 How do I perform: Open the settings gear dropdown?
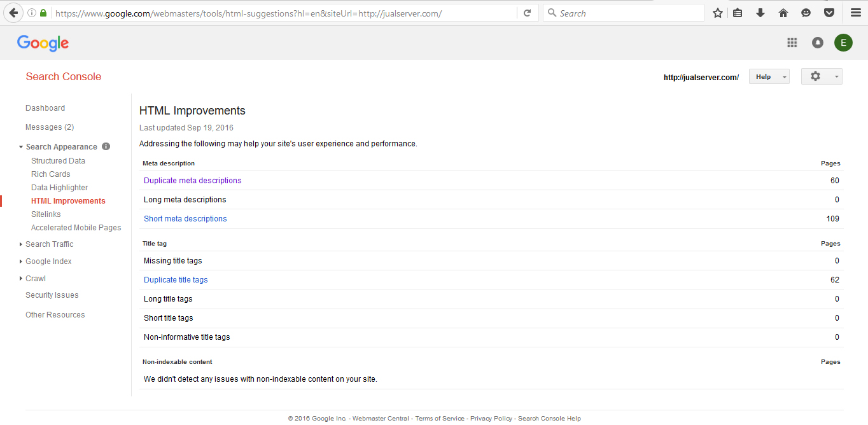pyautogui.click(x=822, y=76)
